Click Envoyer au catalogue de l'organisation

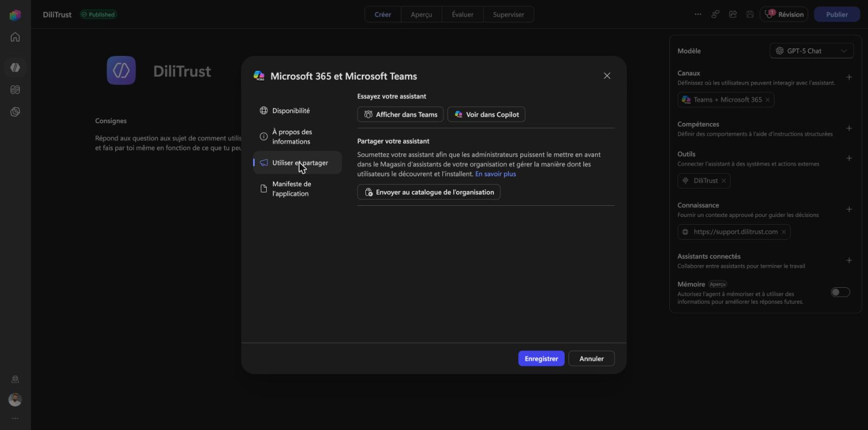point(429,192)
